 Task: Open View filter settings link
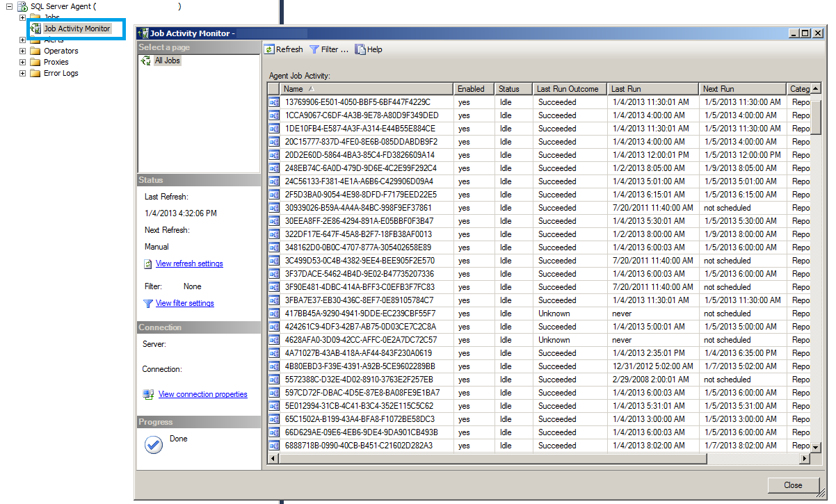coord(184,303)
